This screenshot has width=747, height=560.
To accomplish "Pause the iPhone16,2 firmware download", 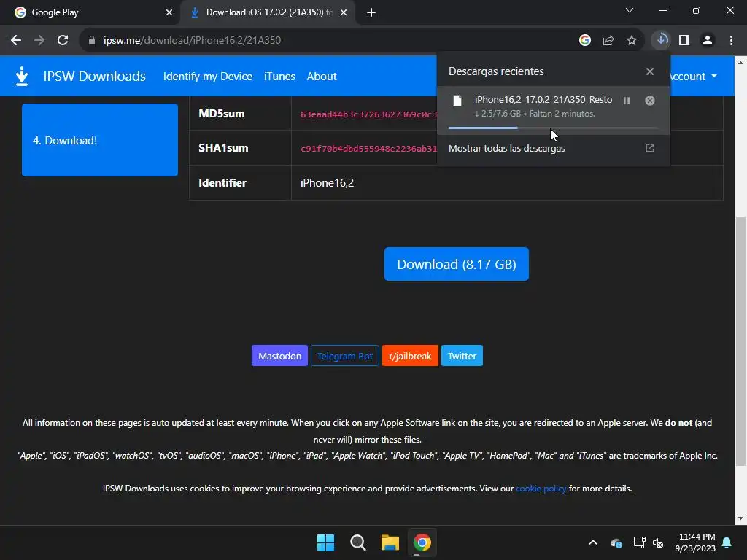I will pos(627,101).
